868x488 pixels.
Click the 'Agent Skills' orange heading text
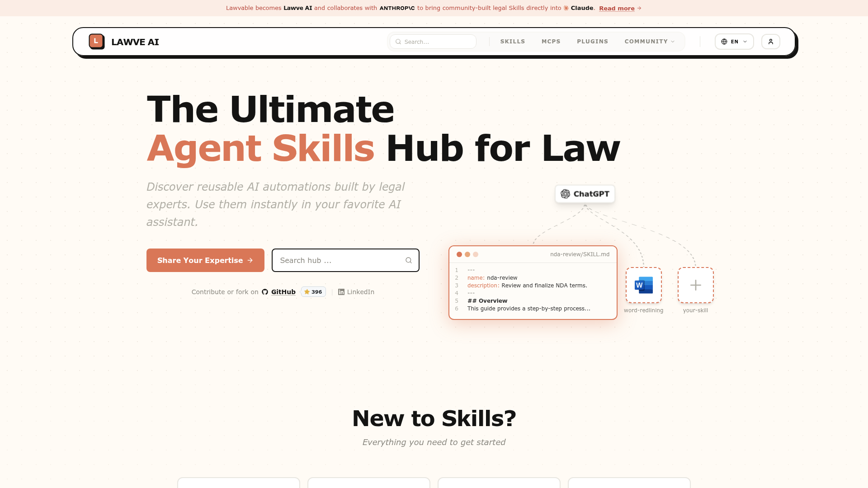coord(260,148)
